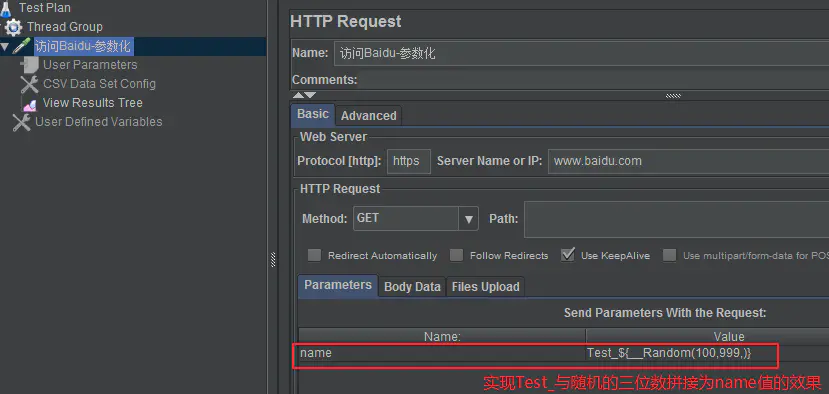The height and width of the screenshot is (394, 829).
Task: Click the Test Plan flask icon
Action: pyautogui.click(x=6, y=8)
